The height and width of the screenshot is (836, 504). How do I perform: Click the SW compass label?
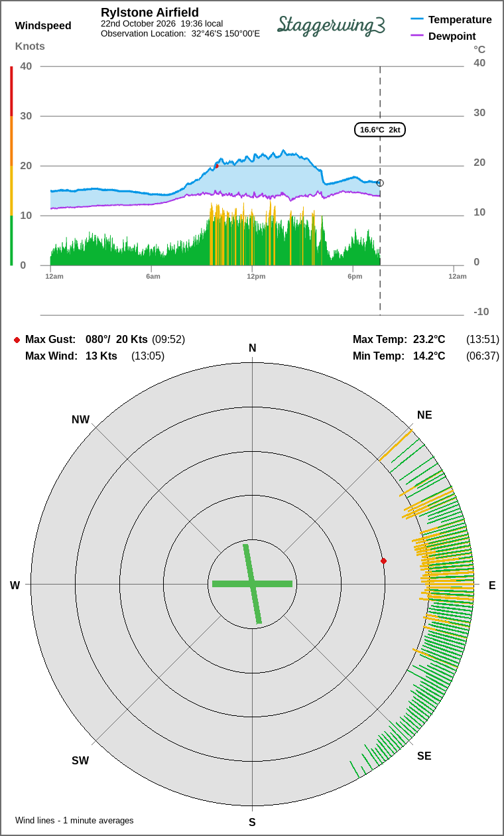[x=80, y=761]
